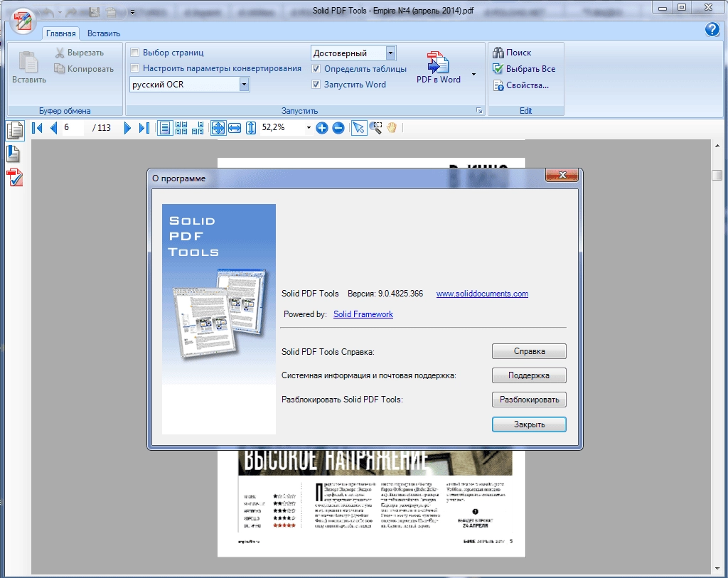Viewport: 728px width, 578px height.
Task: Click the Версия: 9.0.4825.366 text
Action: tap(385, 294)
